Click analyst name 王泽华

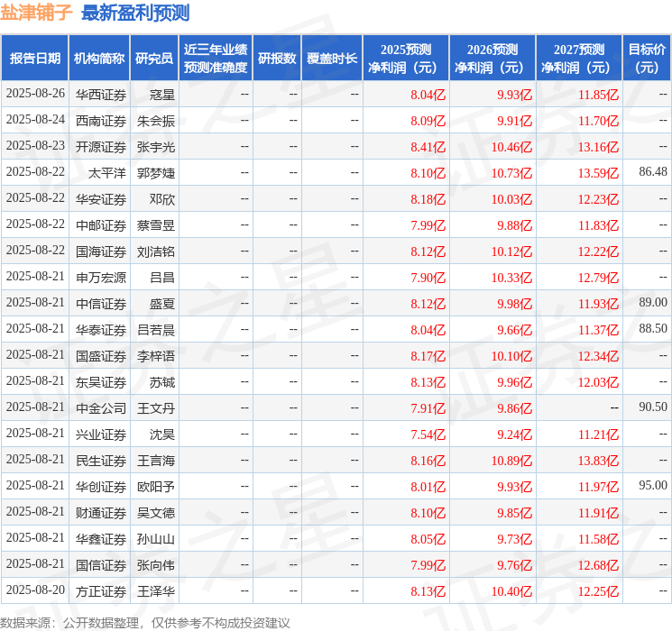pyautogui.click(x=156, y=591)
